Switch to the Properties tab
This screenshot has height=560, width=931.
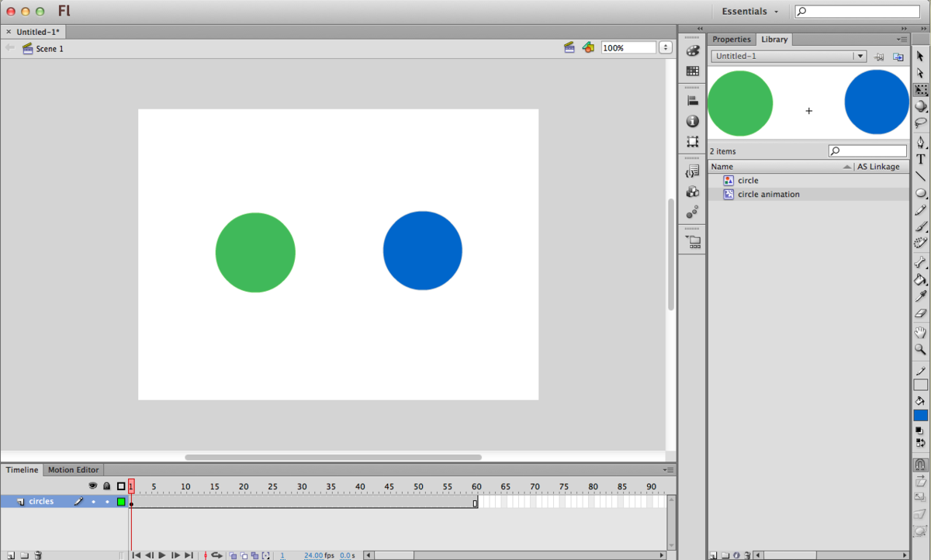tap(731, 40)
